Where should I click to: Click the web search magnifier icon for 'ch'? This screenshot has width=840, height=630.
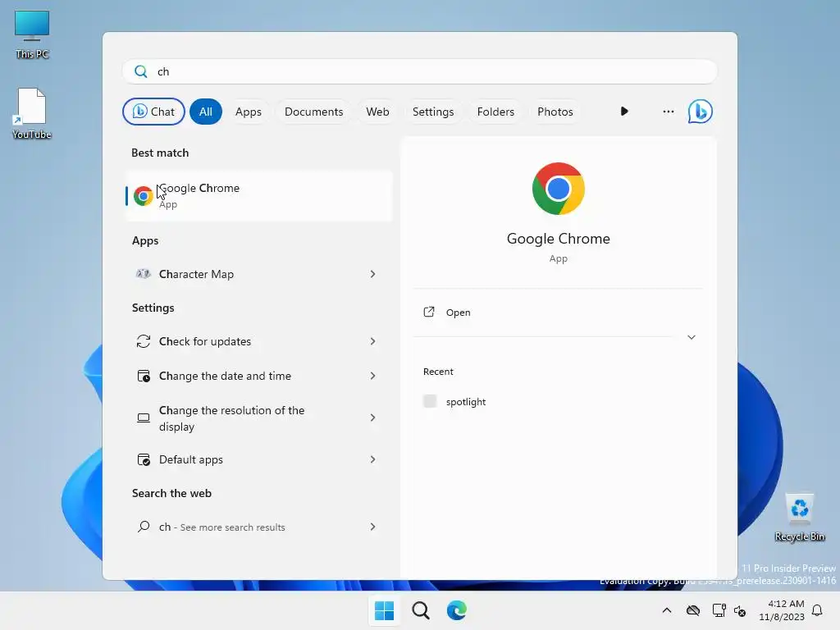coord(144,527)
